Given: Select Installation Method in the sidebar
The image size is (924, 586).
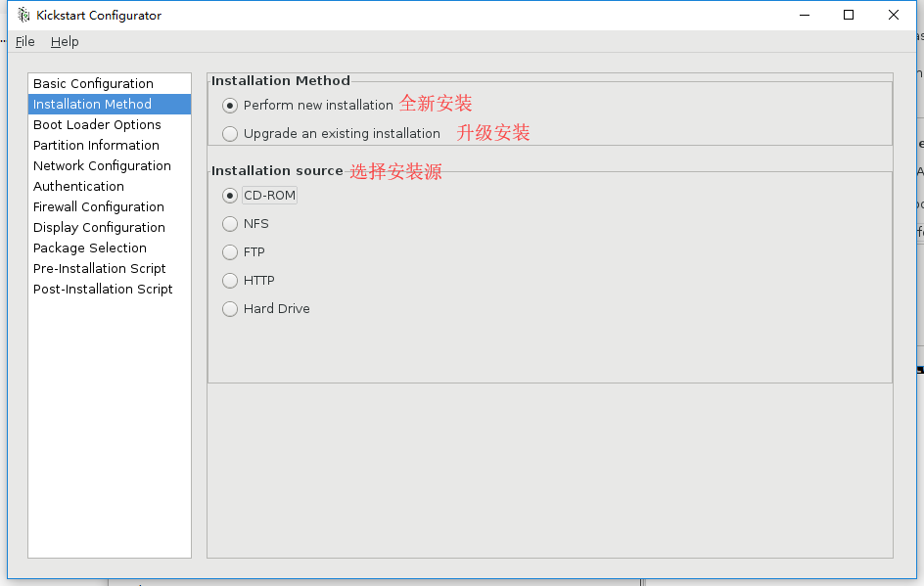Looking at the screenshot, I should [110, 105].
